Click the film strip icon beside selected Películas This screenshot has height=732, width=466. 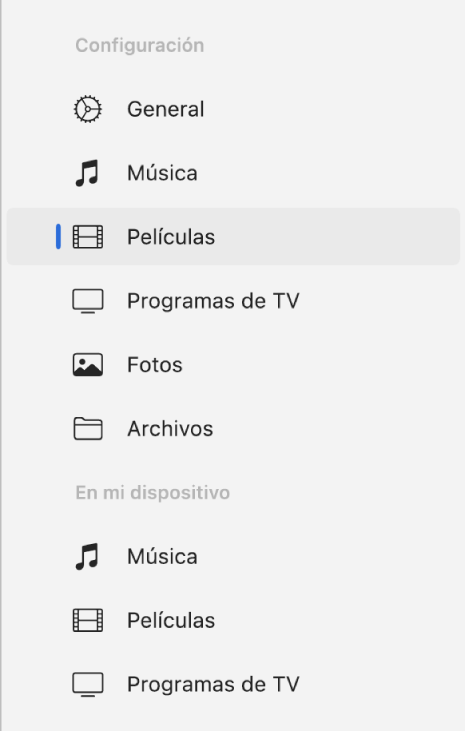click(87, 237)
